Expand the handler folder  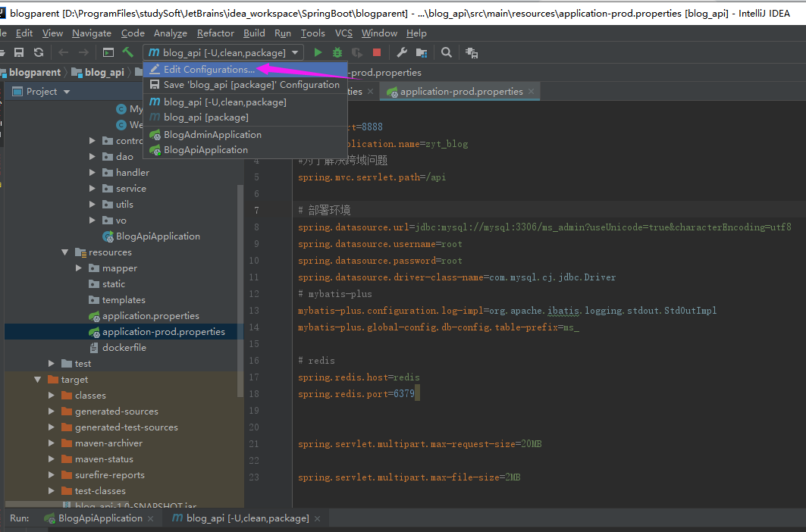92,173
